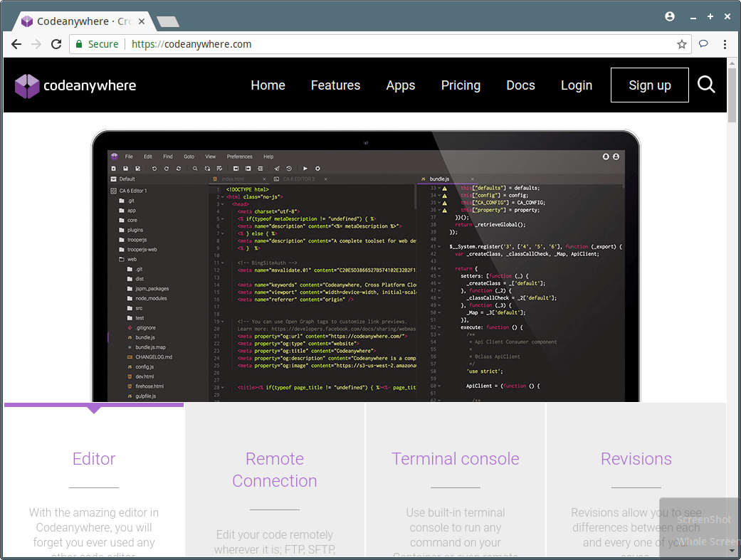Select the Terminal console feature tab
Screen dimensions: 741x560
coord(456,480)
